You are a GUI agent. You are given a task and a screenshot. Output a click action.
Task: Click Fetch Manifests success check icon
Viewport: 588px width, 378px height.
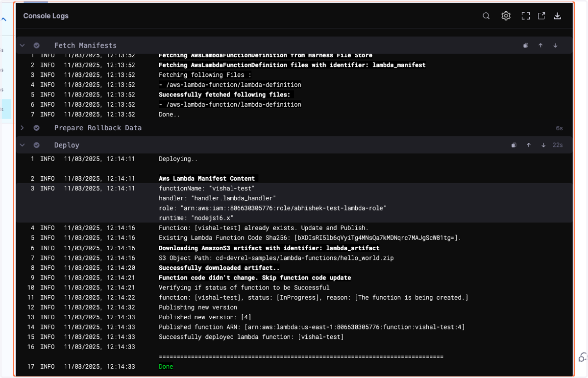36,46
